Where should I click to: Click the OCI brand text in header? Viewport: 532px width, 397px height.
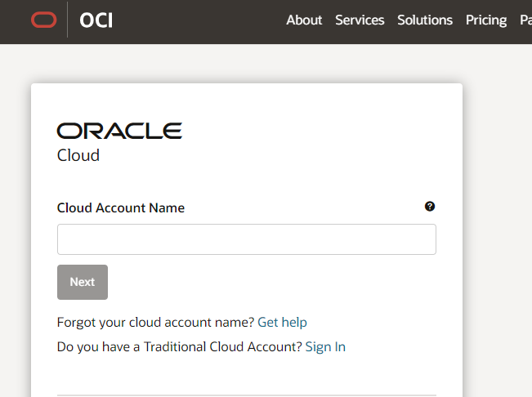(x=96, y=20)
